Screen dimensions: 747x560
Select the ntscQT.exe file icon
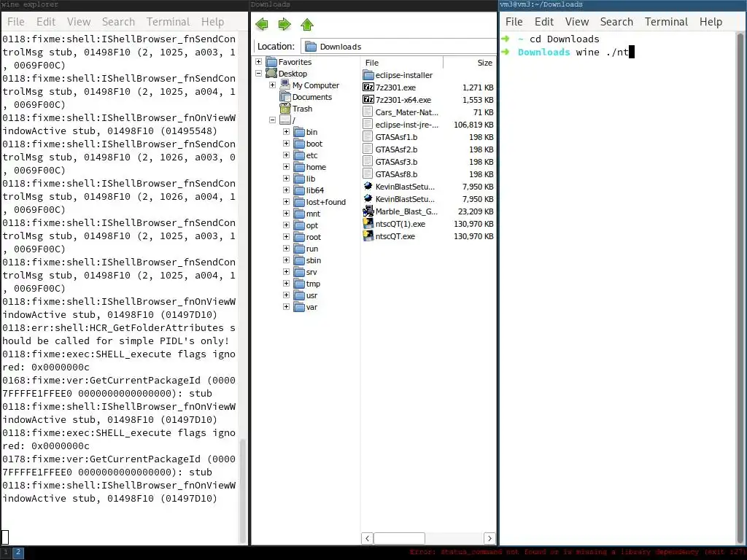tap(368, 236)
